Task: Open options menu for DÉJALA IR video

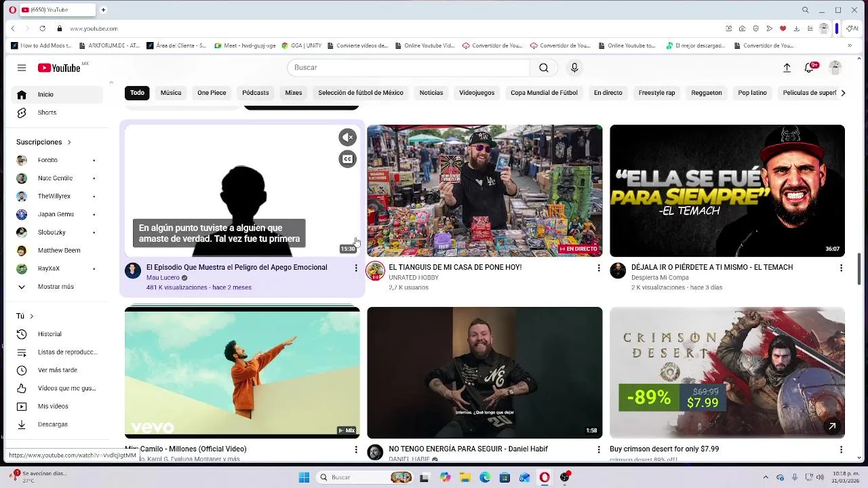Action: point(841,268)
